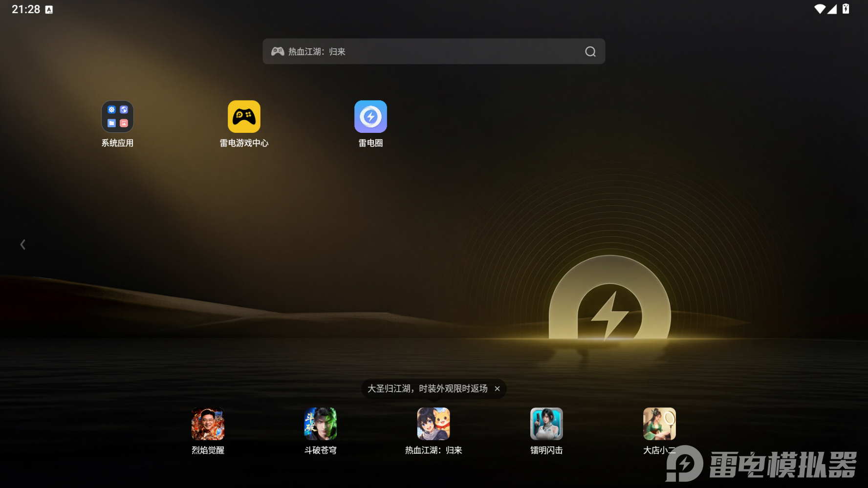
Task: Launch the 镭明闪击 game icon
Action: (x=546, y=424)
